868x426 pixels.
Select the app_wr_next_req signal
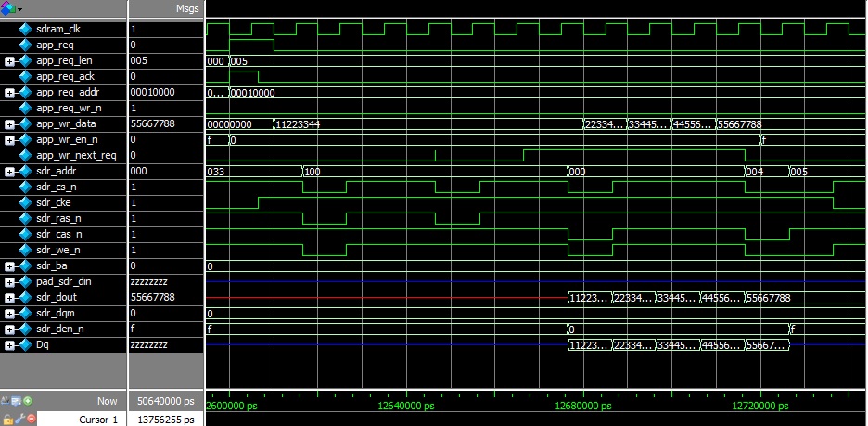tap(76, 155)
